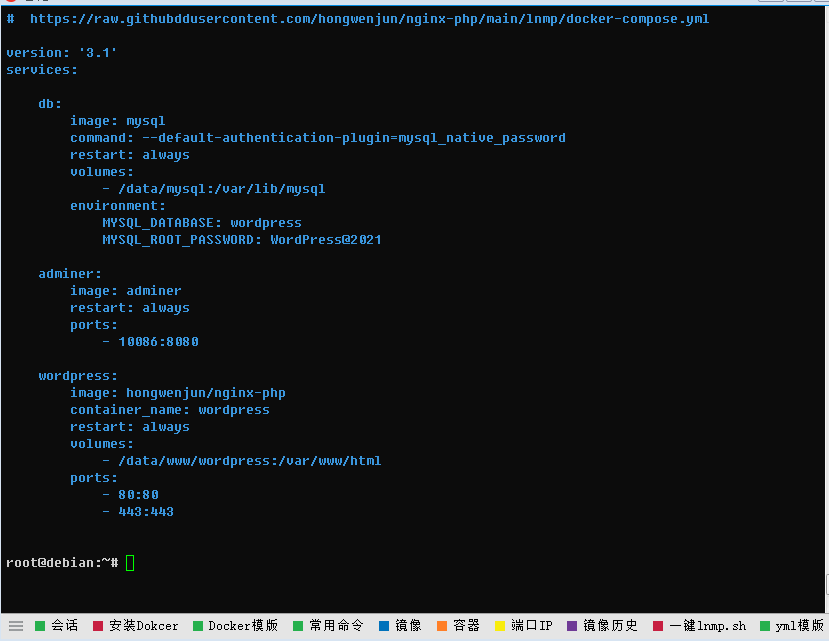
Task: Click the MYSQL_ROOT_PASSWORD line in terminal
Action: click(x=241, y=240)
